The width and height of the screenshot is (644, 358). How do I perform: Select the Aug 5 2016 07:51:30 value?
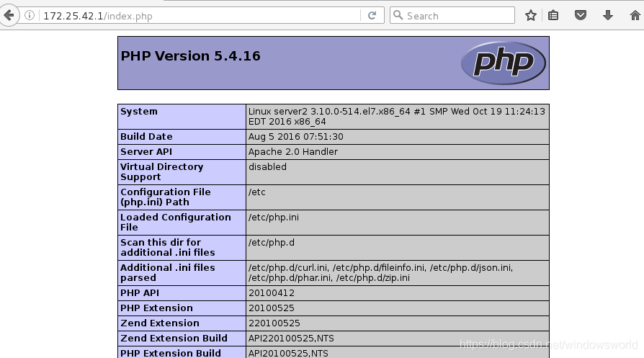click(x=296, y=136)
